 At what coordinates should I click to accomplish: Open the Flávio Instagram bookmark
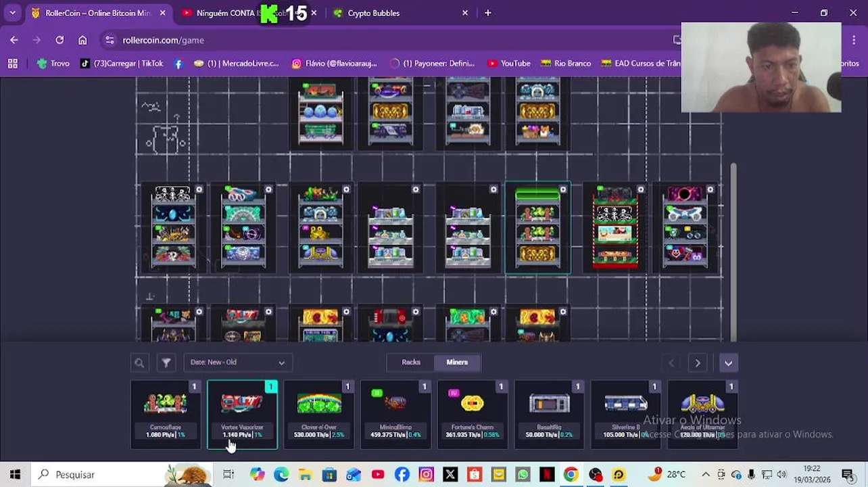(x=334, y=63)
